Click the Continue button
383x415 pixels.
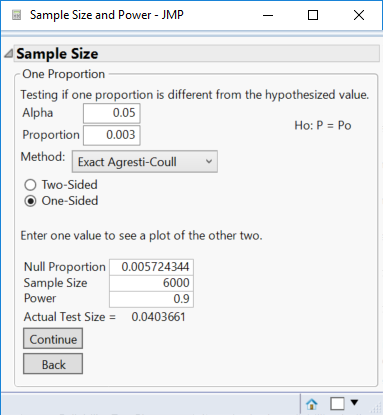pyautogui.click(x=53, y=339)
